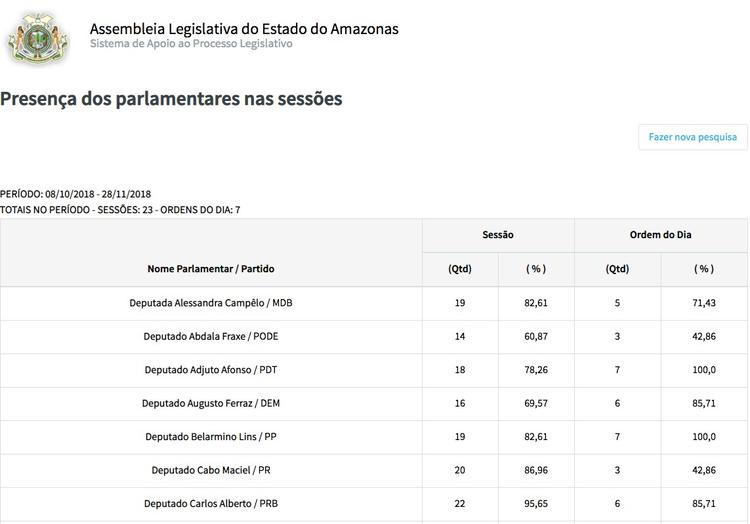This screenshot has height=524, width=750.
Task: Click the PERÍODO date range text
Action: click(75, 194)
